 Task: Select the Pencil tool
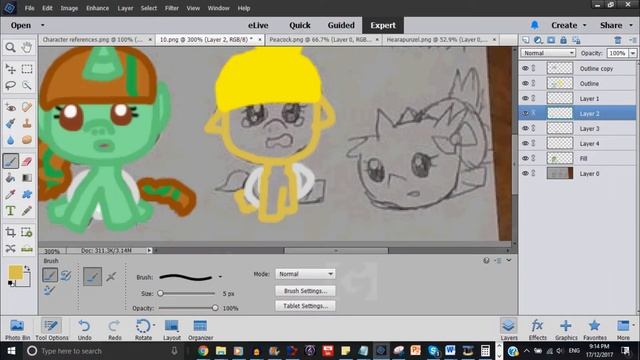[x=27, y=211]
